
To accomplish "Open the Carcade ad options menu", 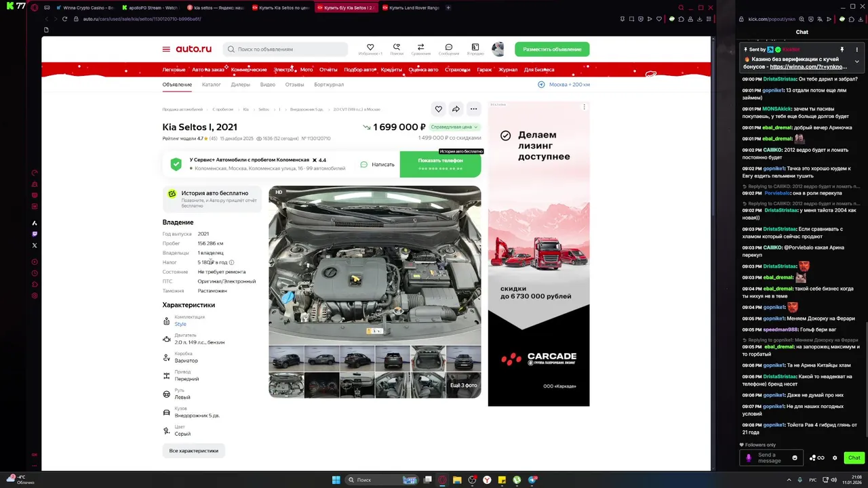I will pos(584,107).
